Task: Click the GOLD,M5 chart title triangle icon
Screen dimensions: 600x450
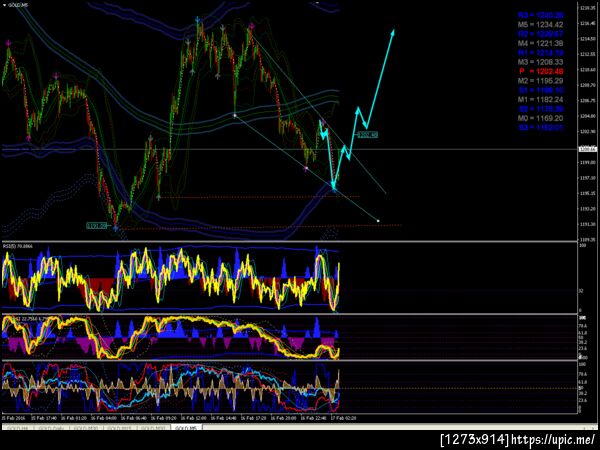Action: click(4, 5)
